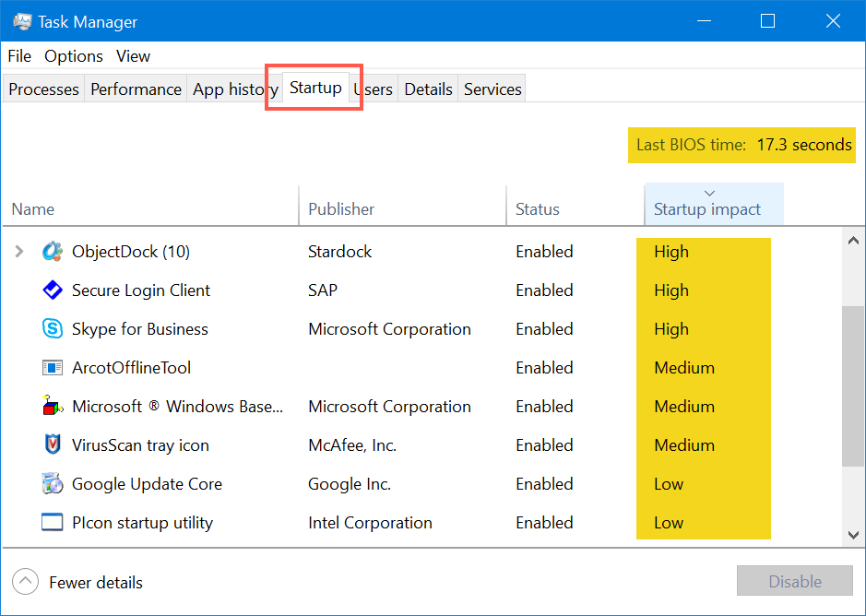The image size is (866, 616).
Task: Sort entries by the Publisher column
Action: tap(340, 208)
